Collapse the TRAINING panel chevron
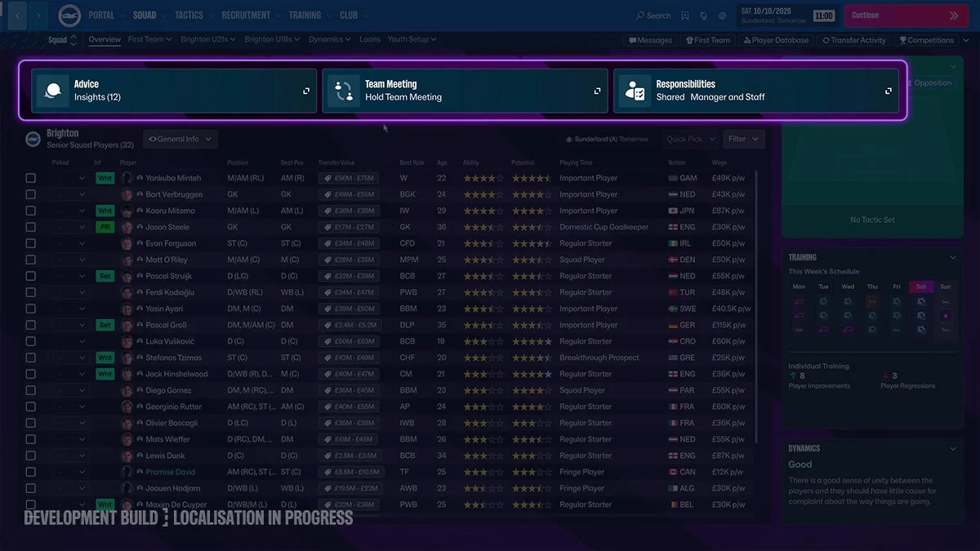 click(953, 258)
